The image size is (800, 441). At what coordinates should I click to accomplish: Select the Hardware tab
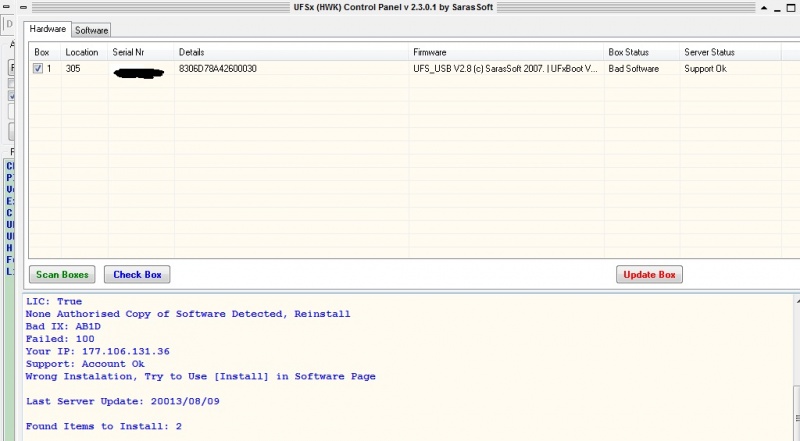(47, 30)
